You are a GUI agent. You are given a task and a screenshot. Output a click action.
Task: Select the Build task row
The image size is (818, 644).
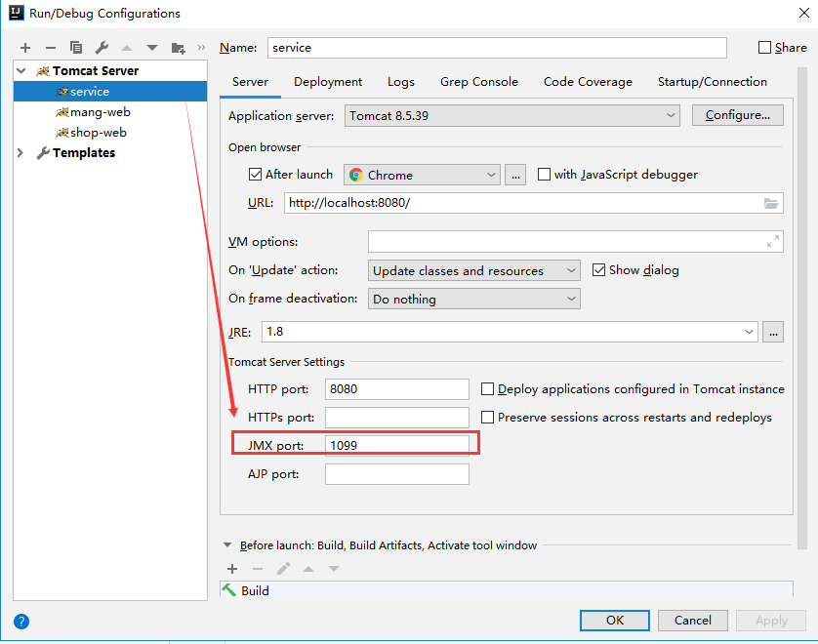[x=506, y=589]
